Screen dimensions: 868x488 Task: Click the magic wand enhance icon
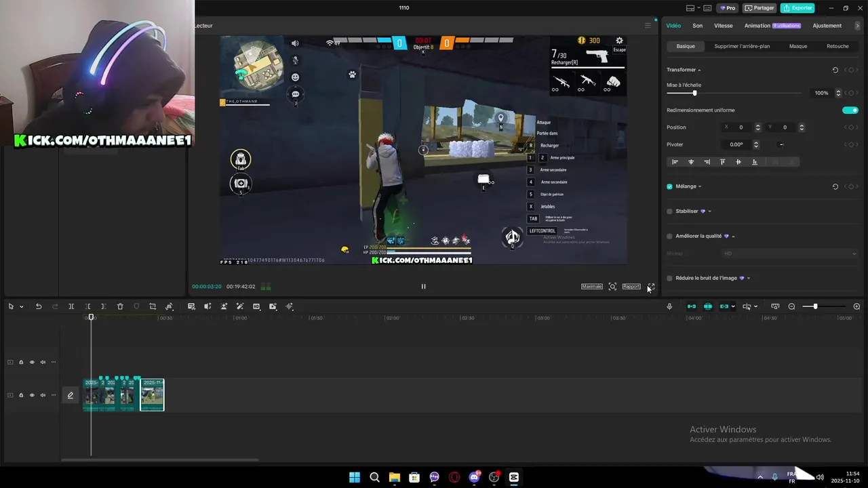click(x=240, y=306)
